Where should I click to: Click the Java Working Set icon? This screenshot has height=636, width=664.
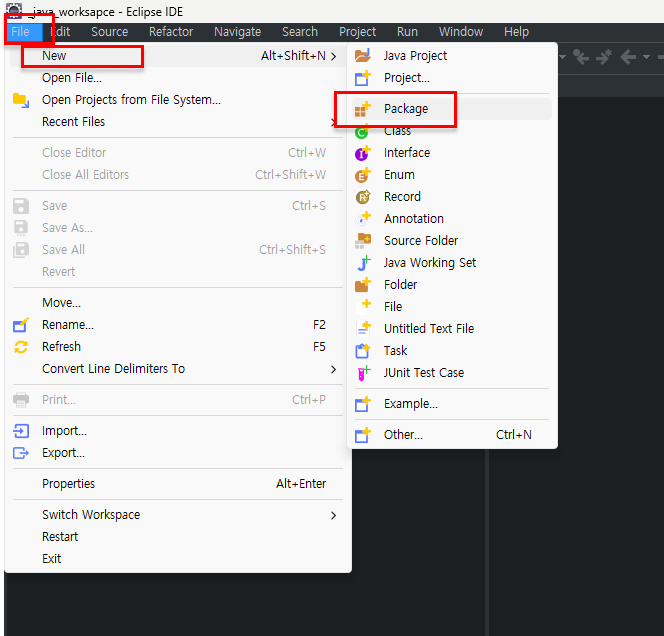[363, 263]
